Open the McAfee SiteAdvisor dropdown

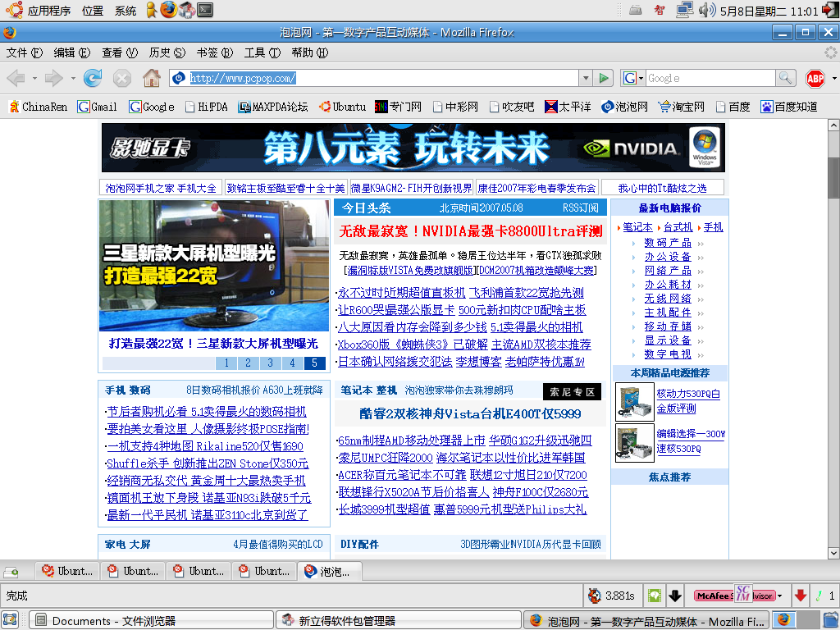point(781,596)
